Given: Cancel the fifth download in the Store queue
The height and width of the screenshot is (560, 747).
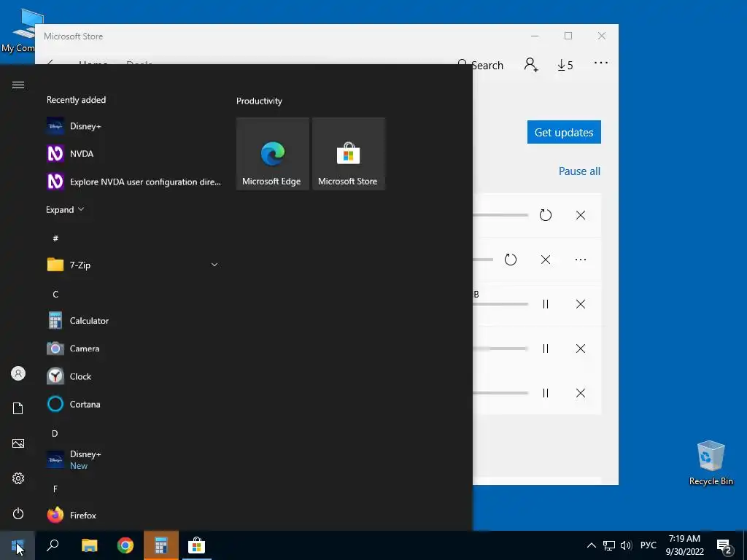Looking at the screenshot, I should [580, 393].
